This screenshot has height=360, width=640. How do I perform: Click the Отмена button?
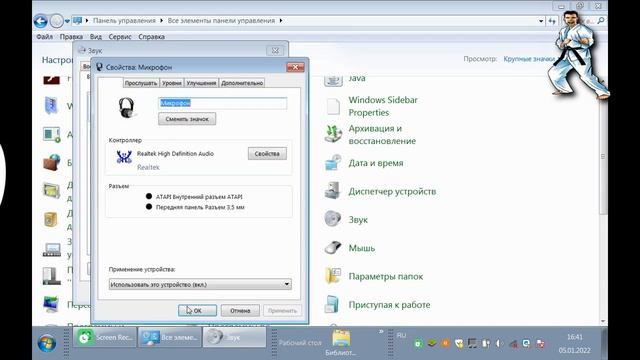point(240,311)
